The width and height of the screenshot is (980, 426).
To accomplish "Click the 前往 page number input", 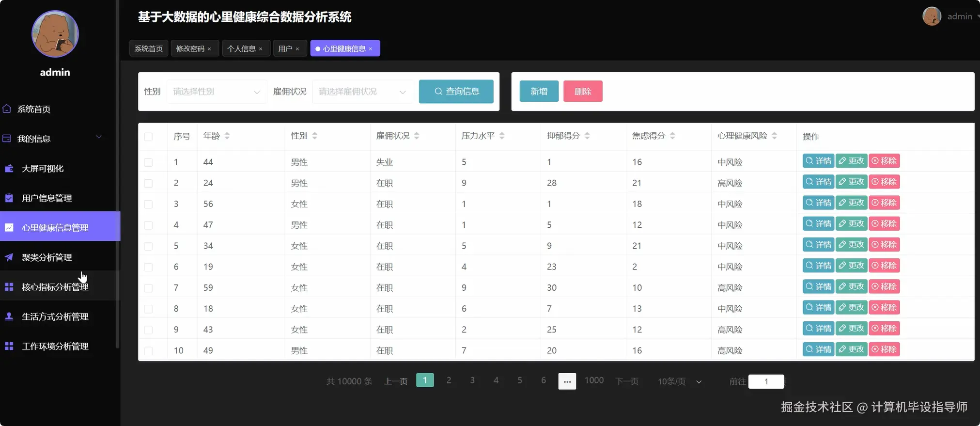I will (766, 381).
